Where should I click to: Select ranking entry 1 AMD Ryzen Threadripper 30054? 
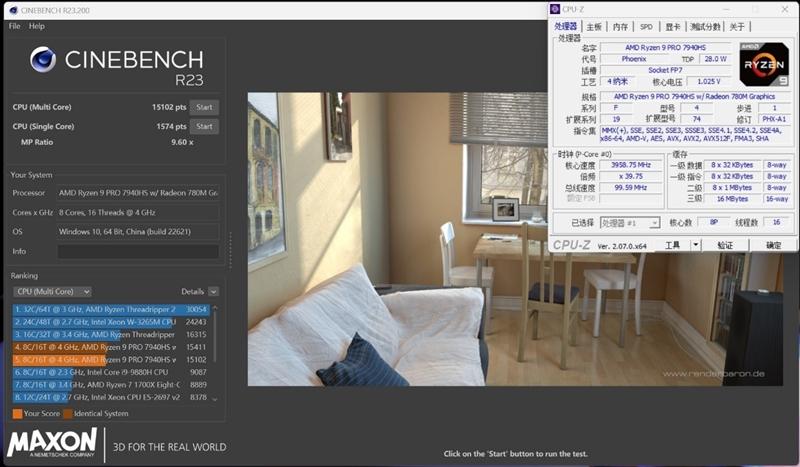(x=111, y=309)
